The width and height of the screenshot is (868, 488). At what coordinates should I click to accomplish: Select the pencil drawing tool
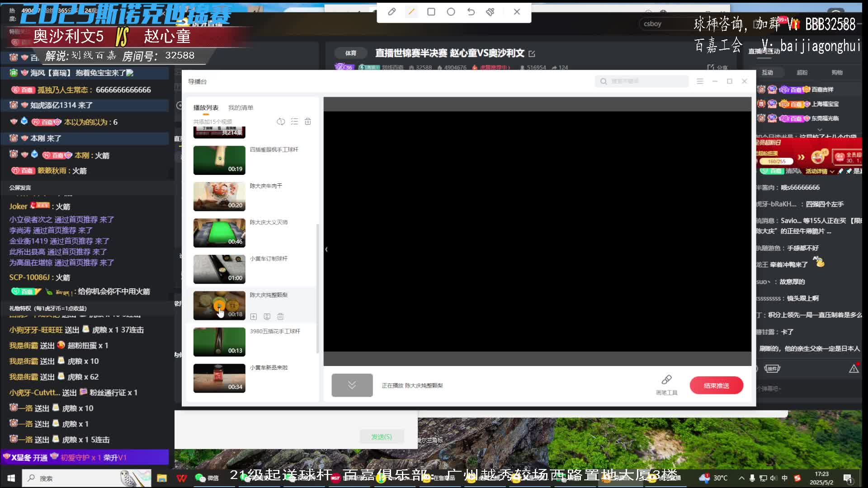[x=392, y=12]
